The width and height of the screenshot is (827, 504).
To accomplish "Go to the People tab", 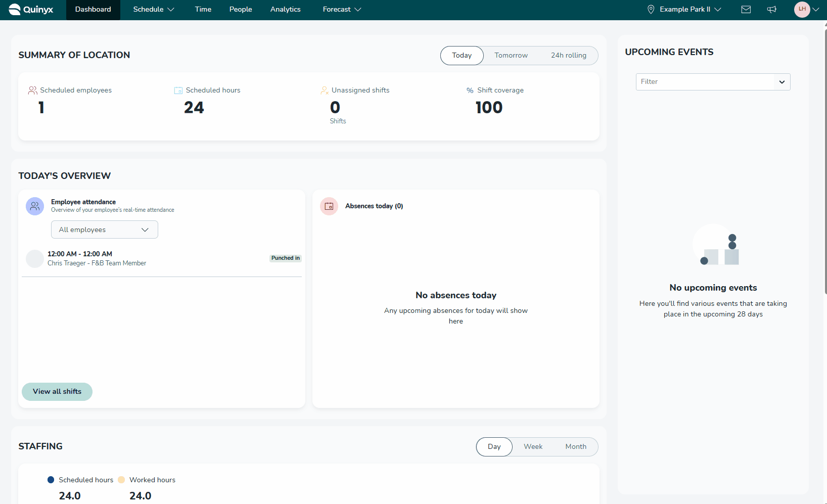I will [x=241, y=10].
